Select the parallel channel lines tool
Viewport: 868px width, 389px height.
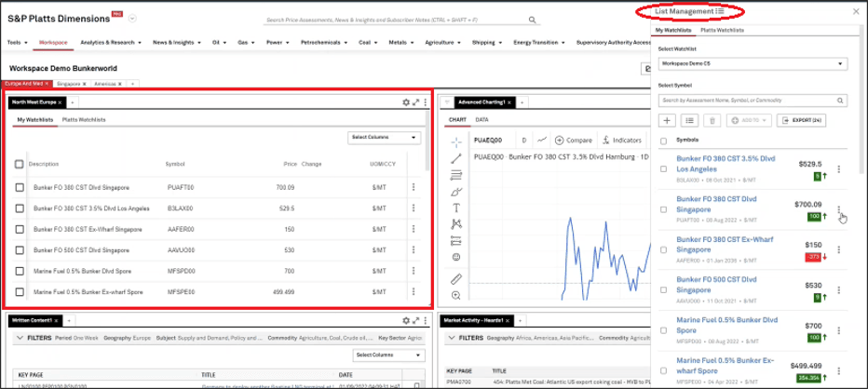pos(456,175)
